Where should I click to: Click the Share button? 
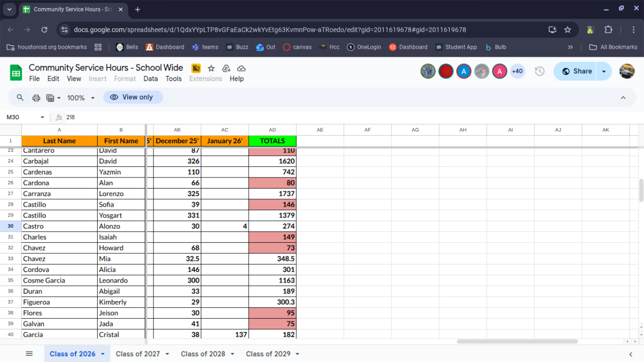575,71
